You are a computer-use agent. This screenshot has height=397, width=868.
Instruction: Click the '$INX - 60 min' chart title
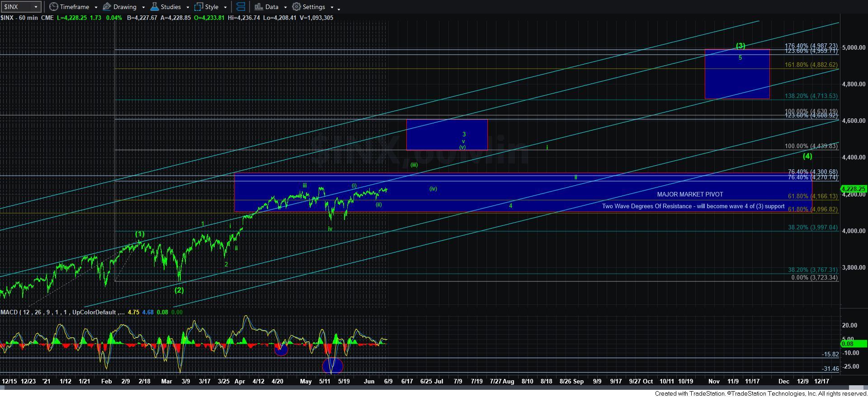click(x=19, y=18)
